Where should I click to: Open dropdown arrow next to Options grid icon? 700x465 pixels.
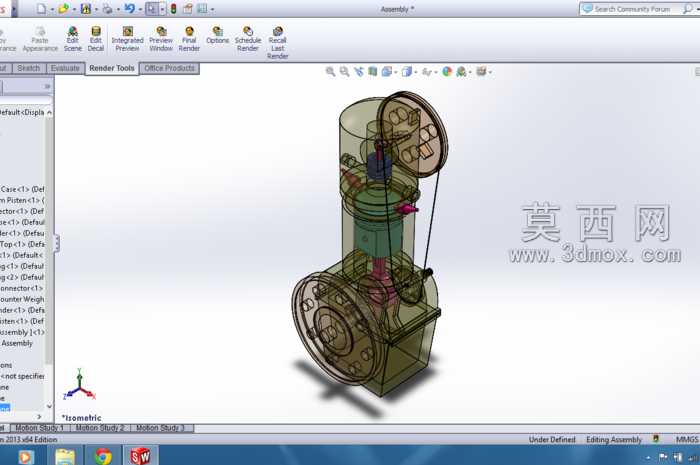(212, 9)
